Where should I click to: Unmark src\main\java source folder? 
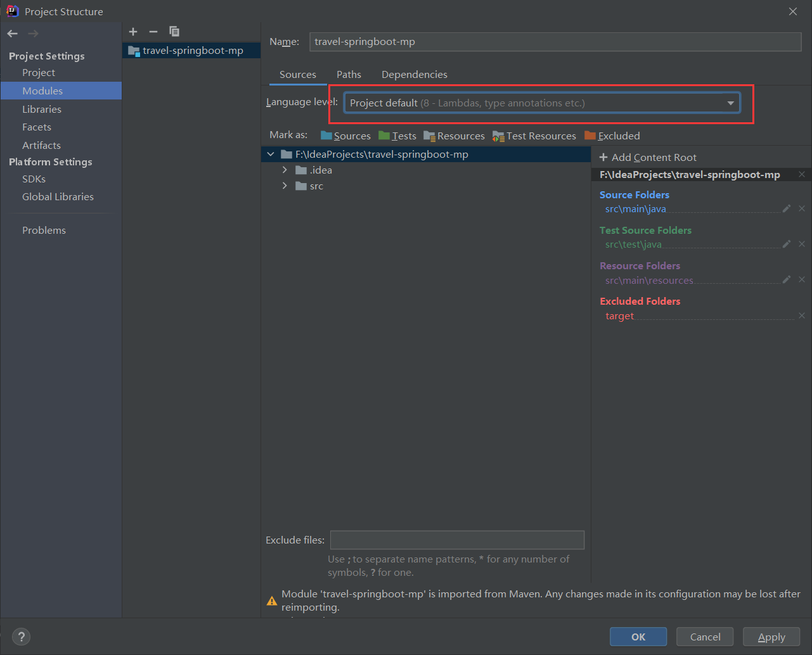click(802, 208)
